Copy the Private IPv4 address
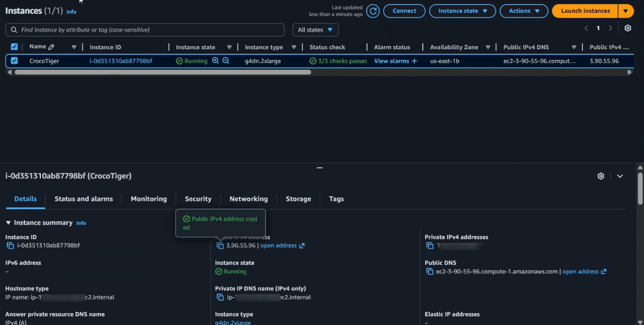Image resolution: width=644 pixels, height=325 pixels. pyautogui.click(x=430, y=246)
